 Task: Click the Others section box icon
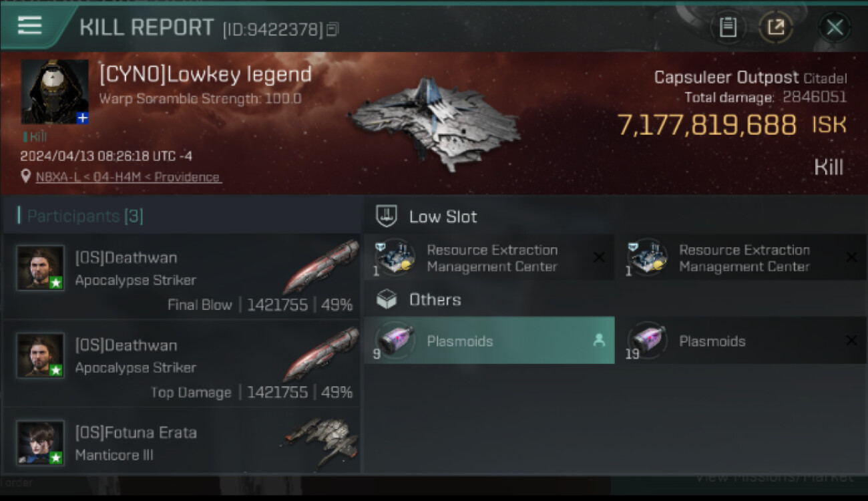click(x=387, y=299)
